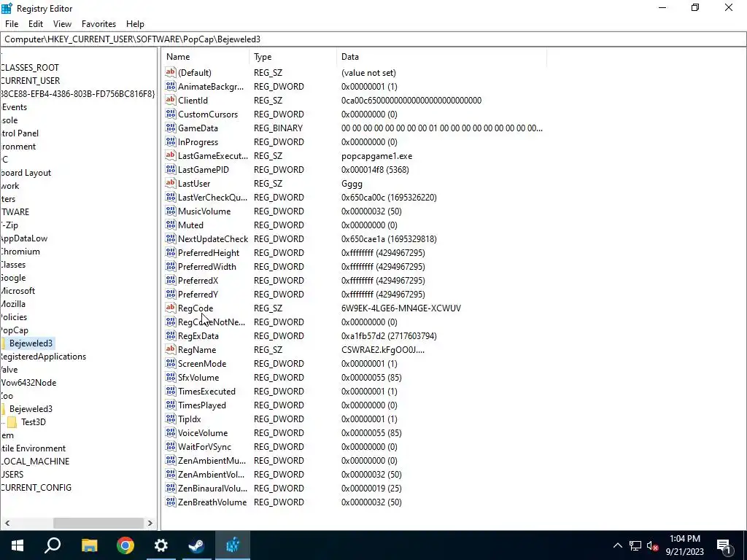Click the Registry Editor taskbar icon
The height and width of the screenshot is (560, 747).
(233, 545)
